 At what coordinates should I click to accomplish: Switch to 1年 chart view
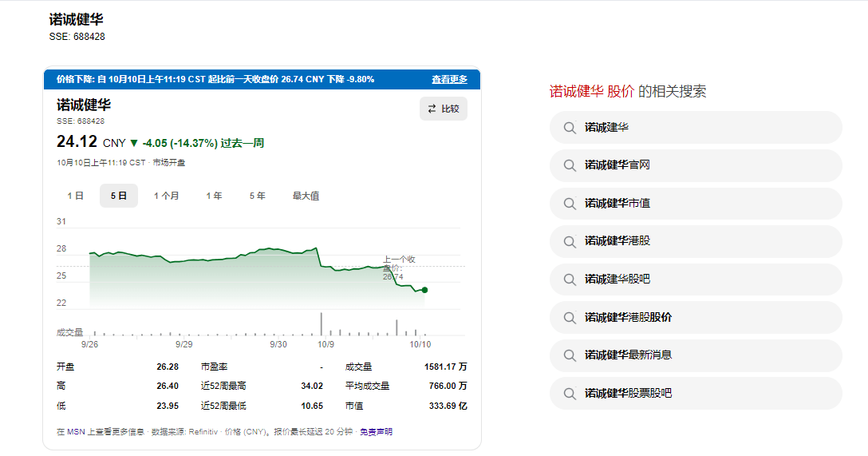(214, 196)
